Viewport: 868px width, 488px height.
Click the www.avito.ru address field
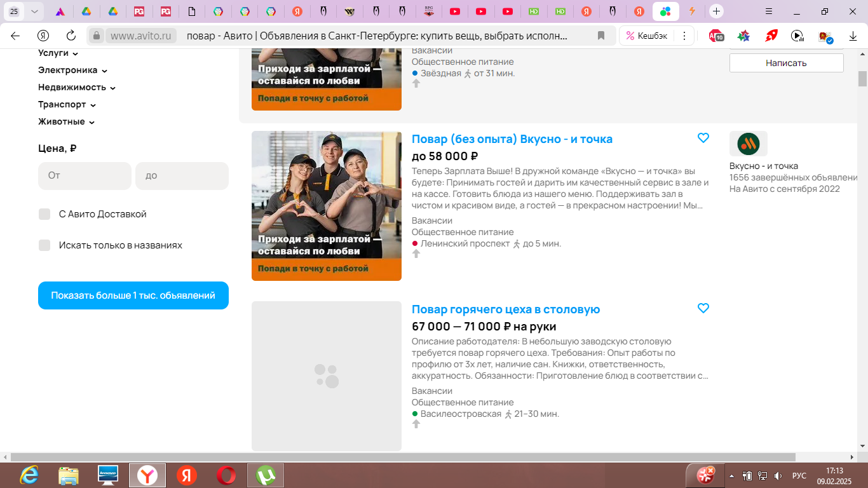[141, 36]
